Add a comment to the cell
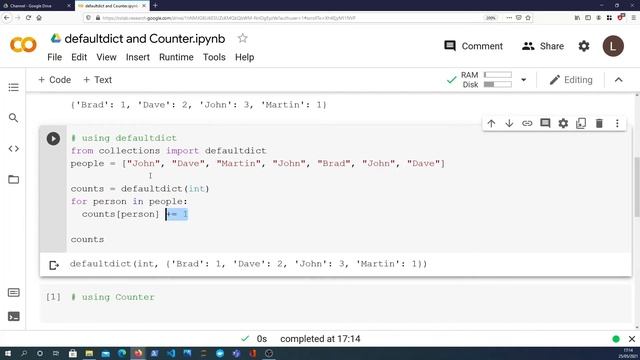Screen dimensions: 640x360 tap(545, 123)
